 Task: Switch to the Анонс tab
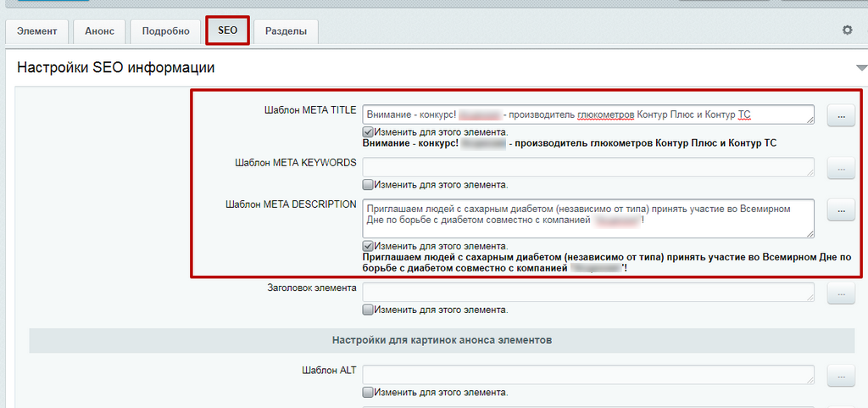coord(100,31)
